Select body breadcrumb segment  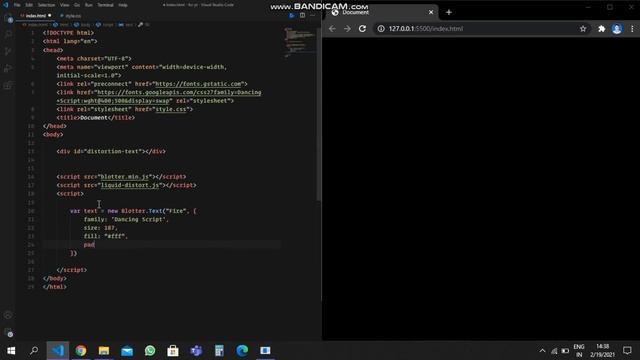(82, 24)
